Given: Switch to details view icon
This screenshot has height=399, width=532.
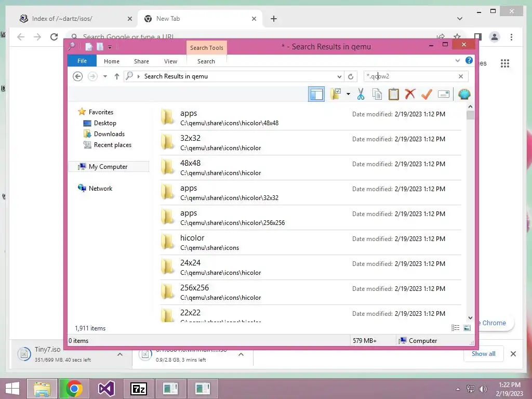Looking at the screenshot, I should tap(455, 328).
